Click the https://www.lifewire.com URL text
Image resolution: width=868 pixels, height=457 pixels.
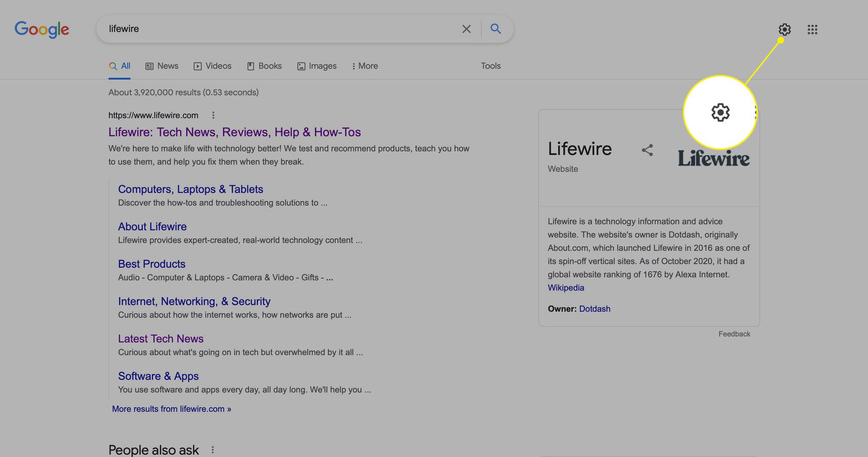153,115
